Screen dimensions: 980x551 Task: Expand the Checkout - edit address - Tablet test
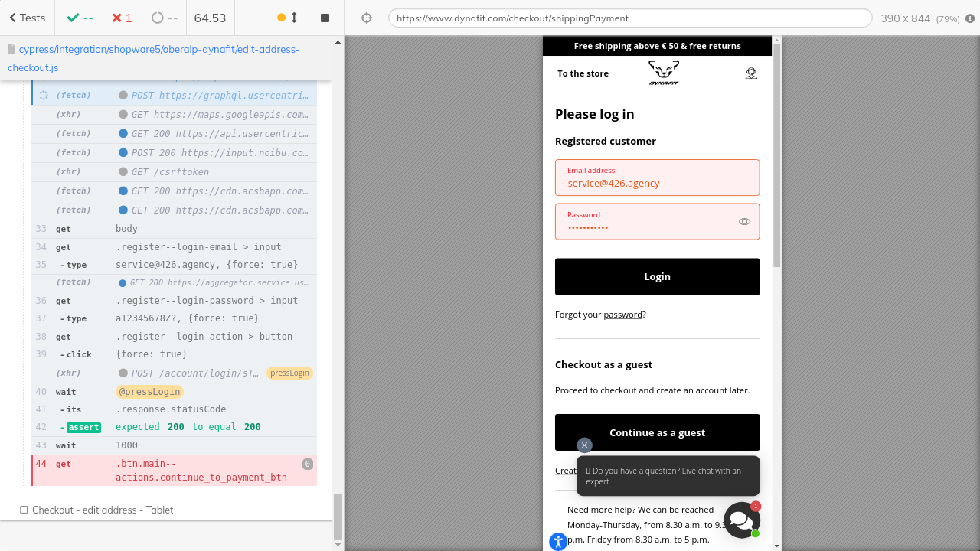(103, 510)
